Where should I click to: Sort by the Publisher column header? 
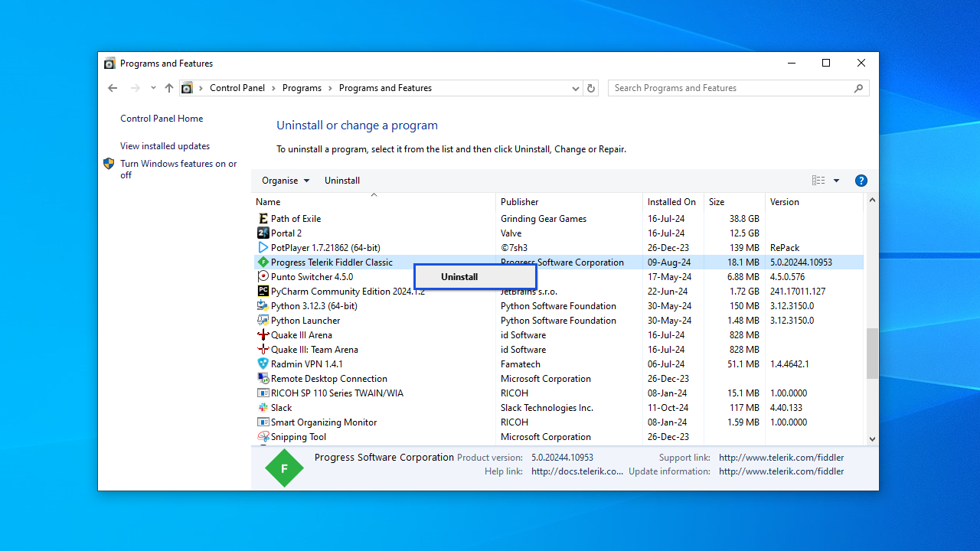pos(569,202)
